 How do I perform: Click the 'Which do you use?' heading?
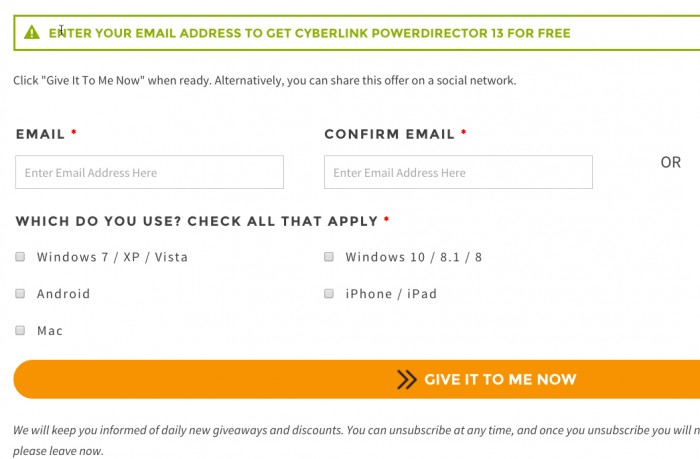[x=197, y=221]
